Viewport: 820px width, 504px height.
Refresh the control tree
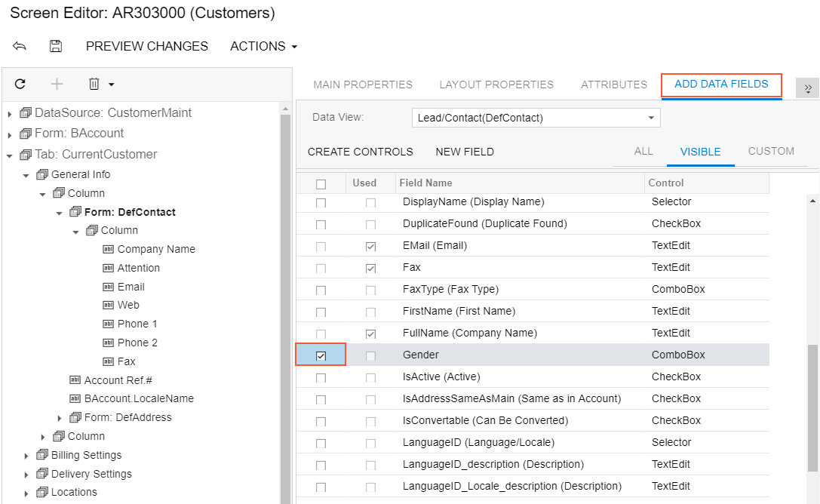click(x=20, y=84)
